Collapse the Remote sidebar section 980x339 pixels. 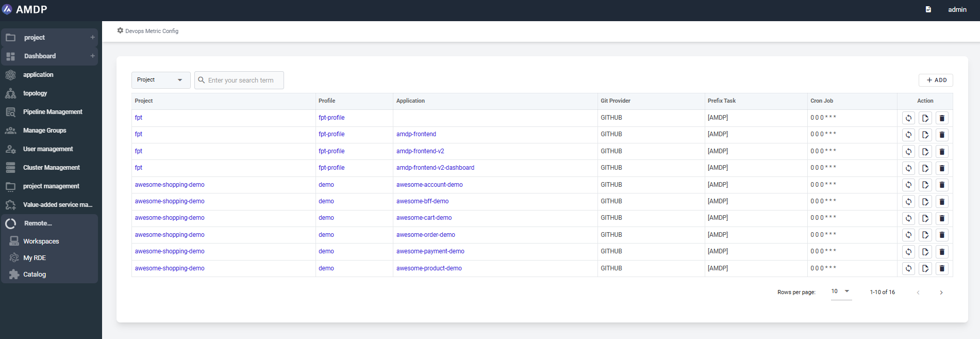[49, 223]
